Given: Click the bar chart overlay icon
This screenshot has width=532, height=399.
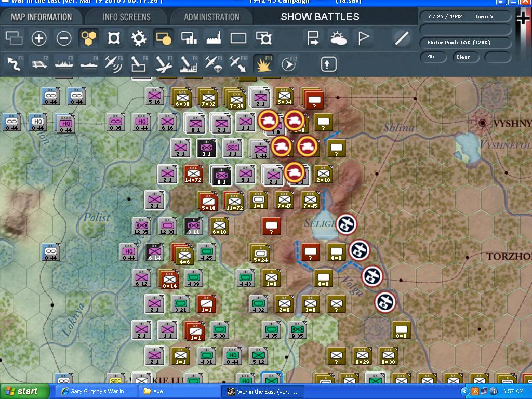Looking at the screenshot, I should [x=189, y=38].
